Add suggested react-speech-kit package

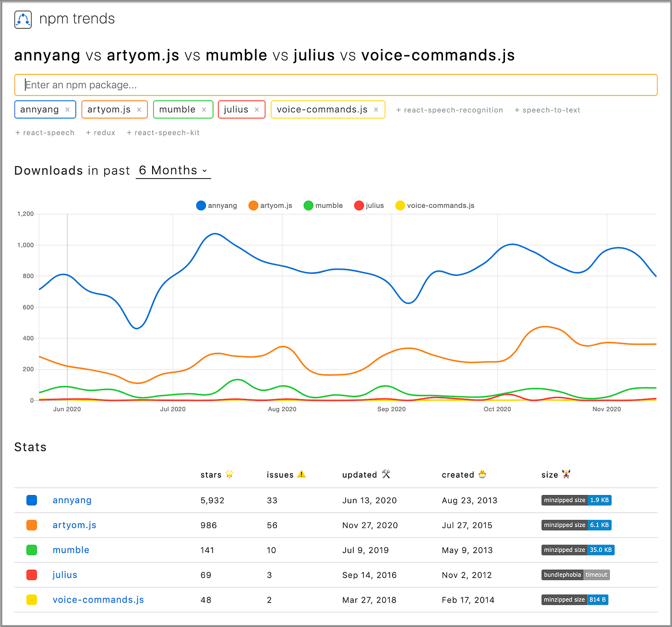point(163,133)
